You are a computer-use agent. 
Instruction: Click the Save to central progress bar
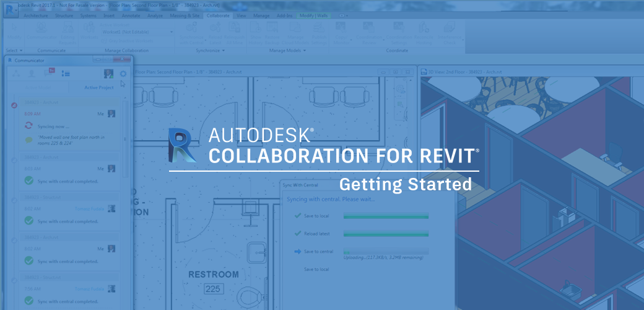pyautogui.click(x=386, y=252)
